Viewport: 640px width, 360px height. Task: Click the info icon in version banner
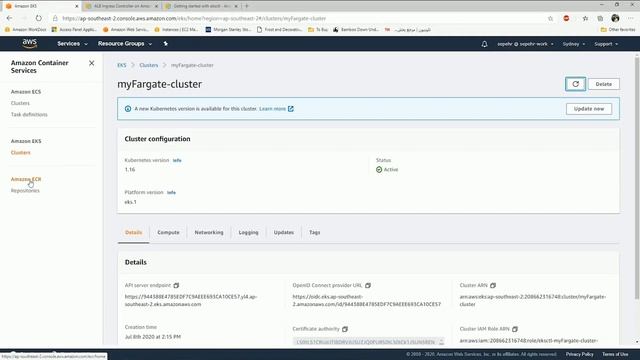click(128, 109)
